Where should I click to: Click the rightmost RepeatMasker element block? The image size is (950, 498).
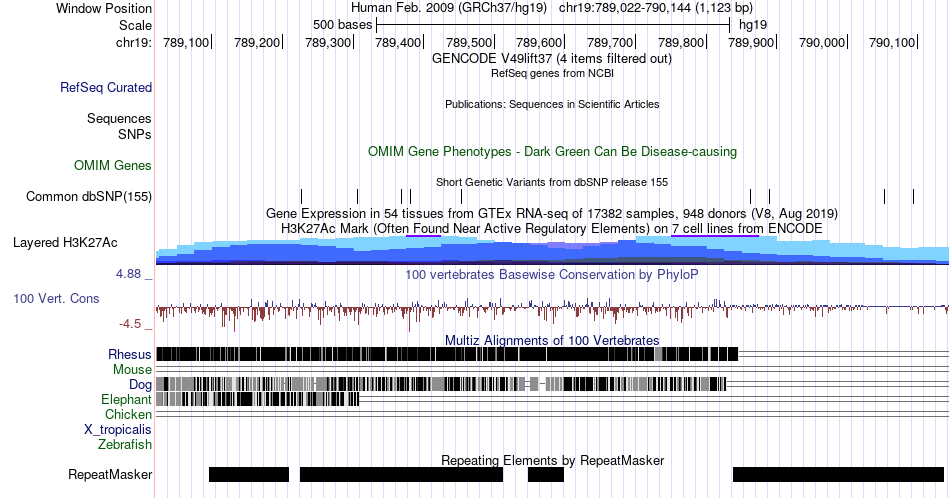pos(839,474)
